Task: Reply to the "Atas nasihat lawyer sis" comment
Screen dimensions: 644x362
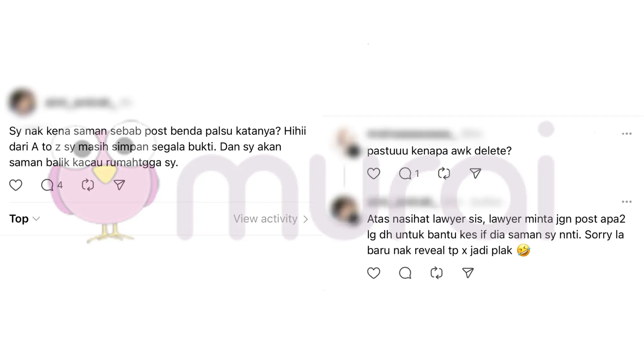Action: [x=405, y=273]
